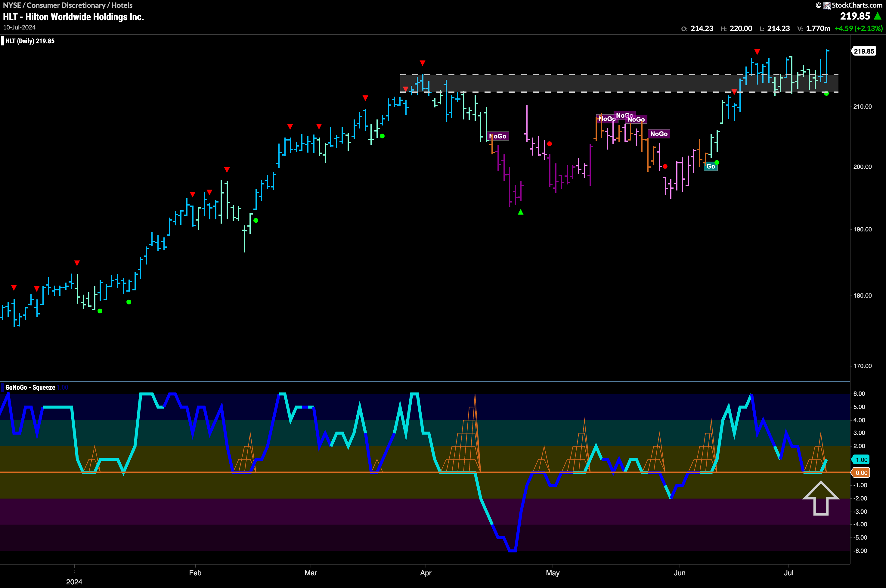This screenshot has height=588, width=886.
Task: Click the green dot in mid-March
Action: (x=382, y=136)
